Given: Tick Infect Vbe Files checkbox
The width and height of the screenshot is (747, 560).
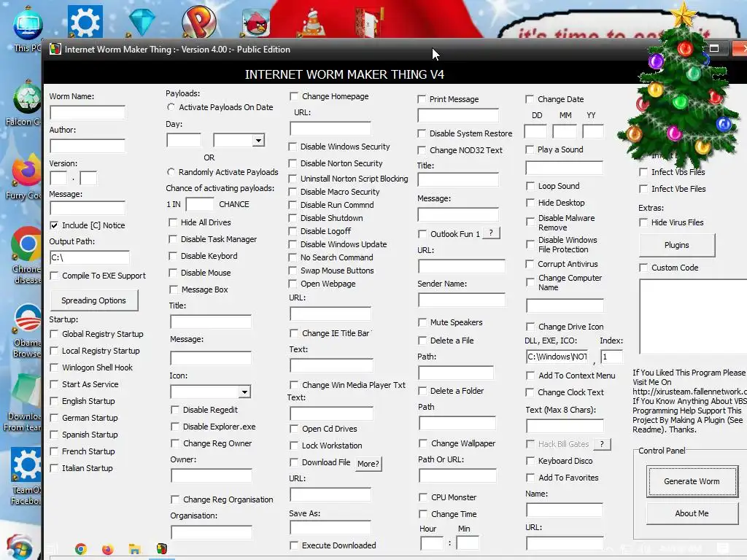Looking at the screenshot, I should tap(643, 189).
